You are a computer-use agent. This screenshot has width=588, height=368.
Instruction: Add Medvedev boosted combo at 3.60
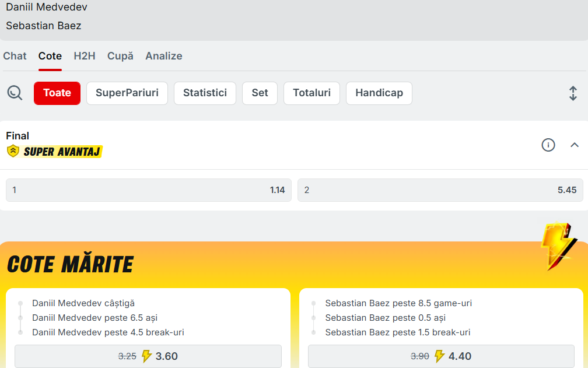148,356
